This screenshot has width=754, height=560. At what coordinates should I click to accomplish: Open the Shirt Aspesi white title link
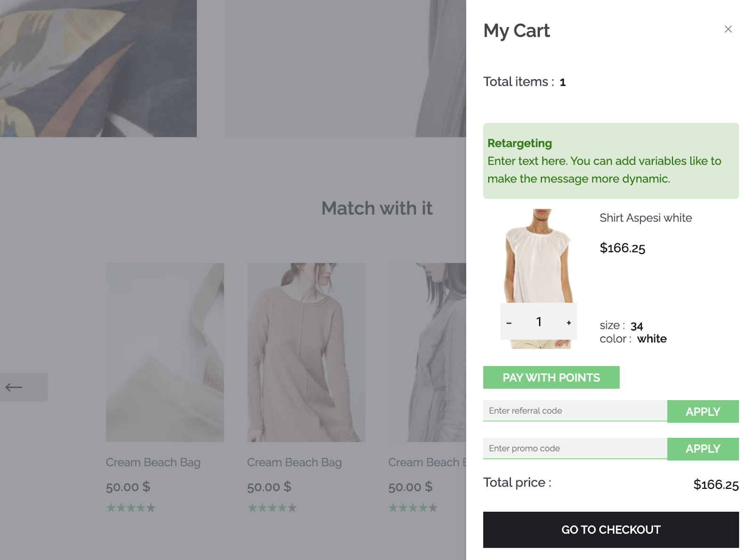click(646, 218)
